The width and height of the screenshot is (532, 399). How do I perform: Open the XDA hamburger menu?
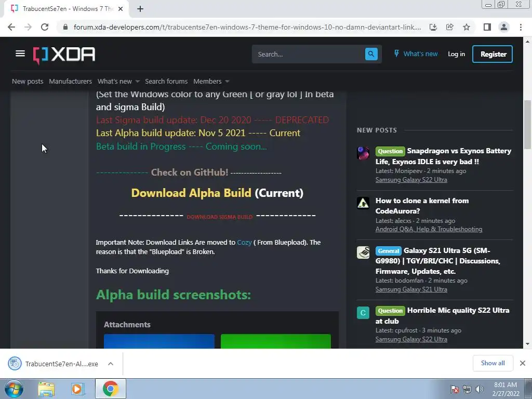[x=20, y=54]
